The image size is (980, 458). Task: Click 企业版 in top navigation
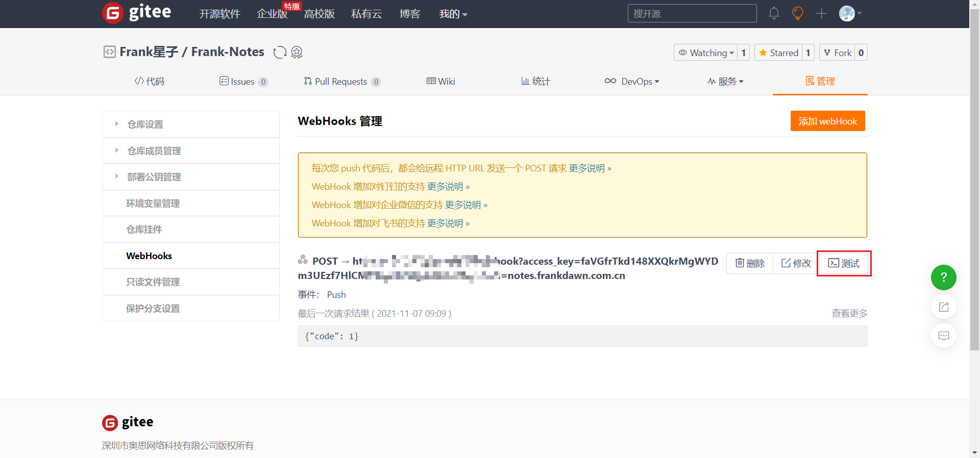pos(272,14)
